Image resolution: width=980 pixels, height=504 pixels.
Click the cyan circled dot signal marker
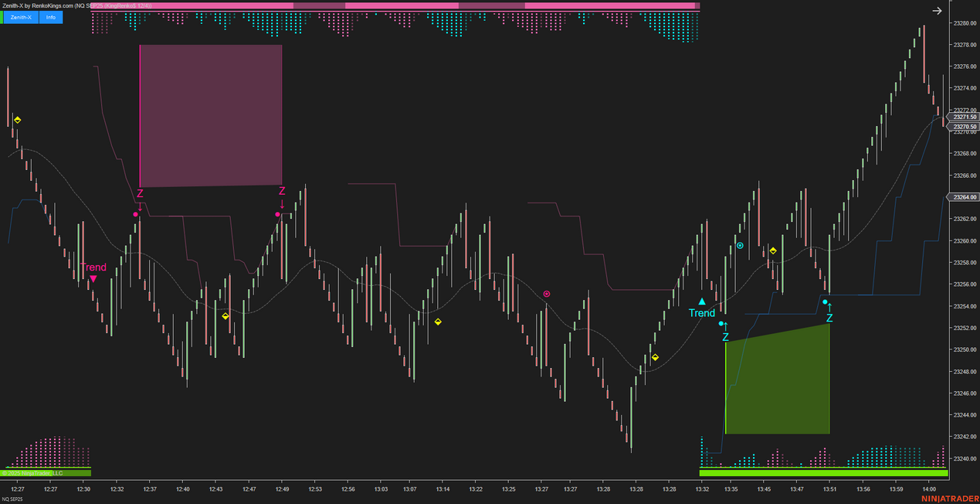pos(740,246)
